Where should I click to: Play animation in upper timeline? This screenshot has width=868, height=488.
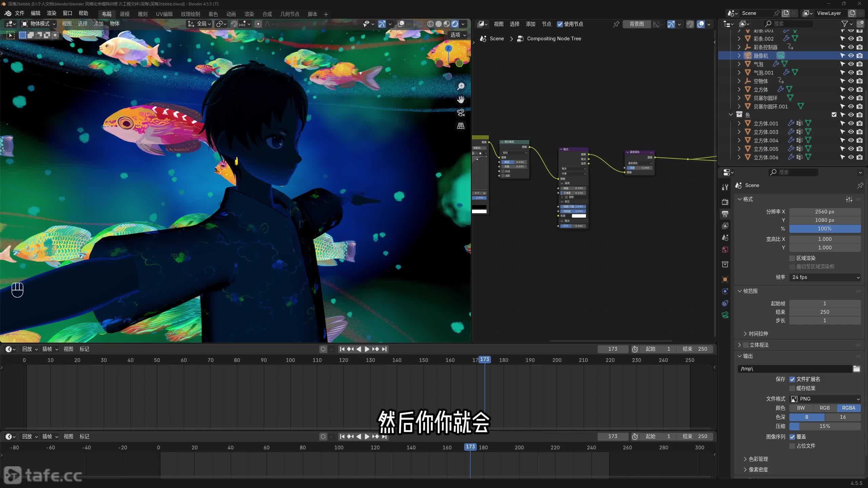click(367, 349)
